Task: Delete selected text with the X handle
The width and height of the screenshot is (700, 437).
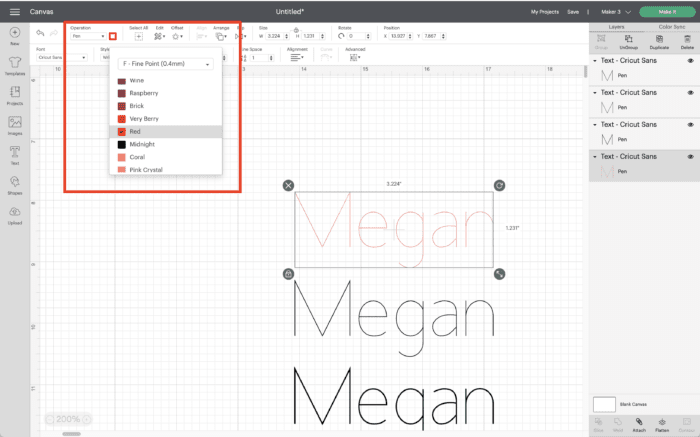Action: 288,185
